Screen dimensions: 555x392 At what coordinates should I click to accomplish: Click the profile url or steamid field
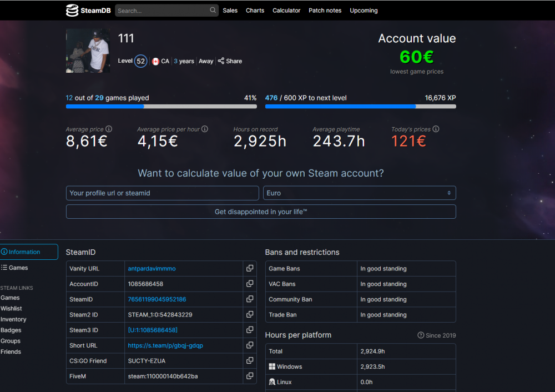point(163,193)
